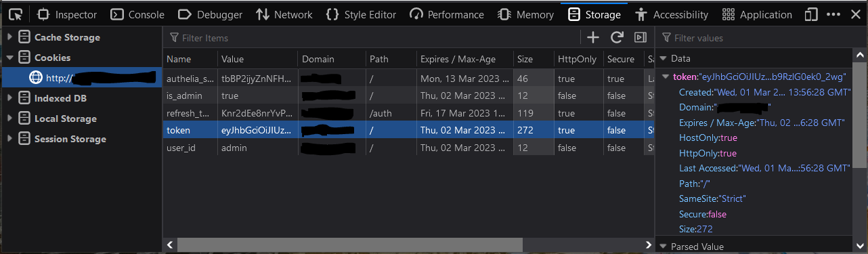Open the devtools more options menu

[x=834, y=14]
